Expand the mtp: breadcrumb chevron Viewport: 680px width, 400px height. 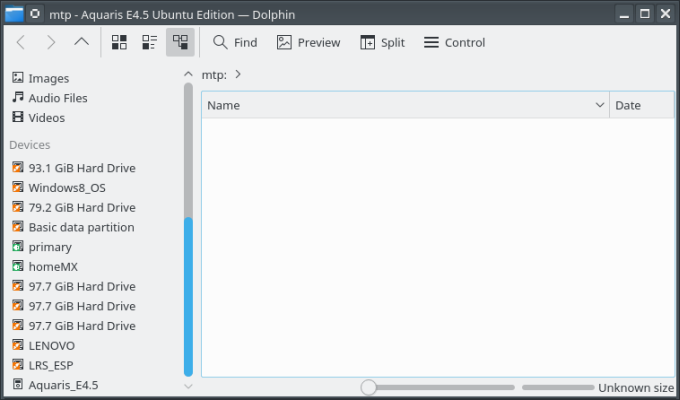(x=238, y=74)
